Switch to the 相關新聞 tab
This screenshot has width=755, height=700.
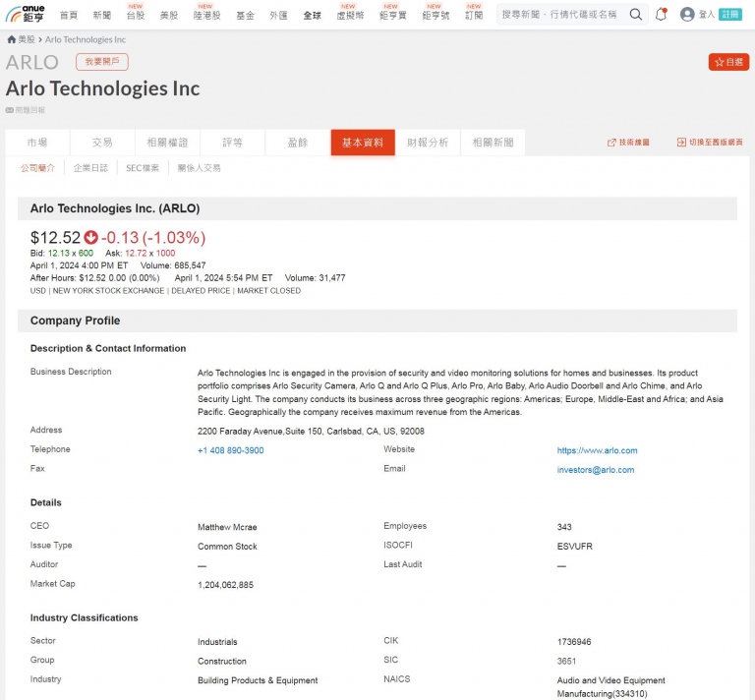[493, 143]
